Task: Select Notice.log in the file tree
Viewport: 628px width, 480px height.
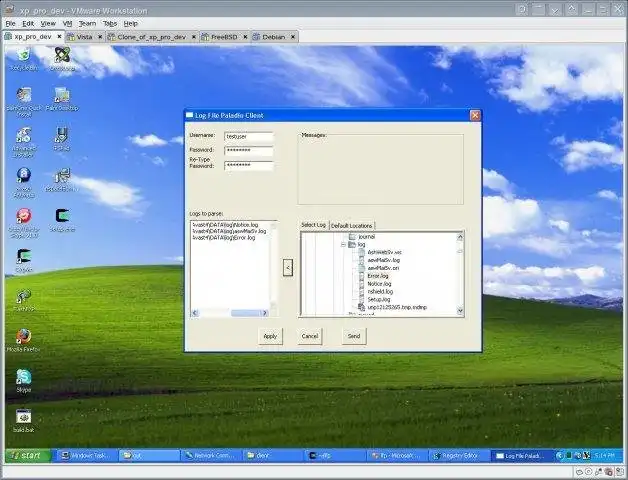Action: 379,284
